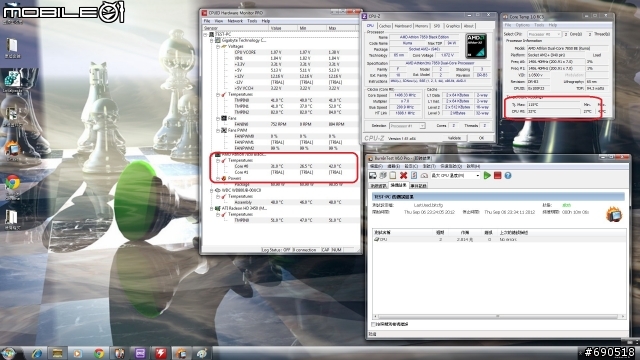640x360 pixels.
Task: Collapse the Fans section in HWMonitor
Action: click(218, 118)
